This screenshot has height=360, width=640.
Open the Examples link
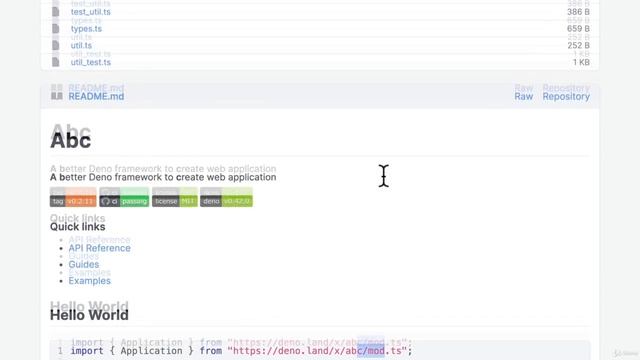[89, 281]
